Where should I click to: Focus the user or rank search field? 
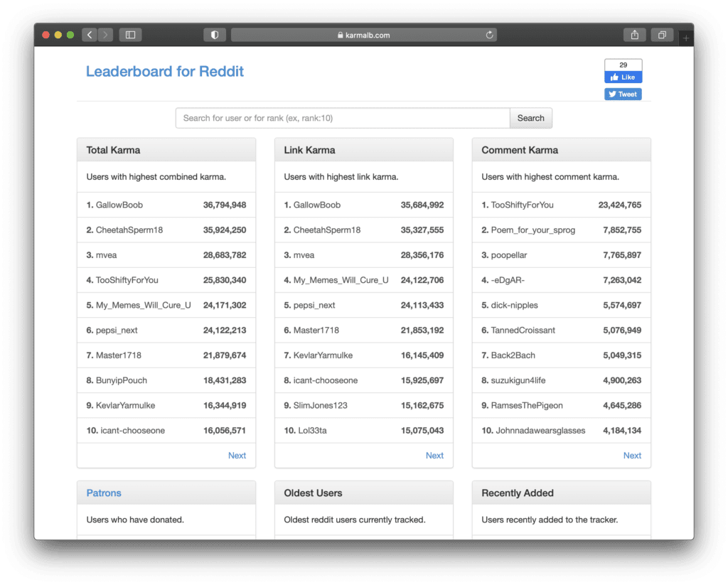click(343, 118)
